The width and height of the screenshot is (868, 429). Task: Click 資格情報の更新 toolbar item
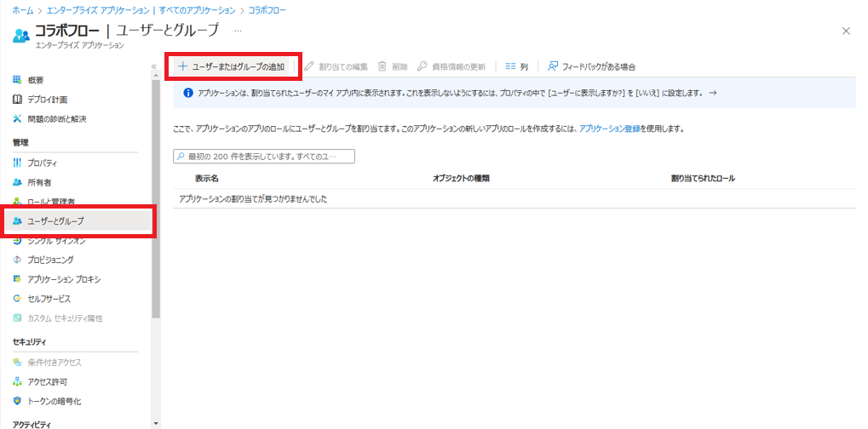[x=451, y=67]
